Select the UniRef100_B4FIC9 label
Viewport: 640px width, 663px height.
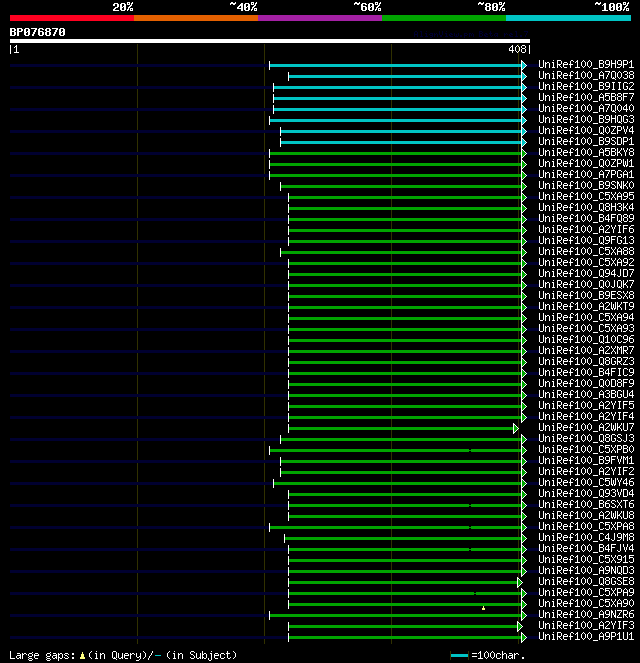(586, 372)
